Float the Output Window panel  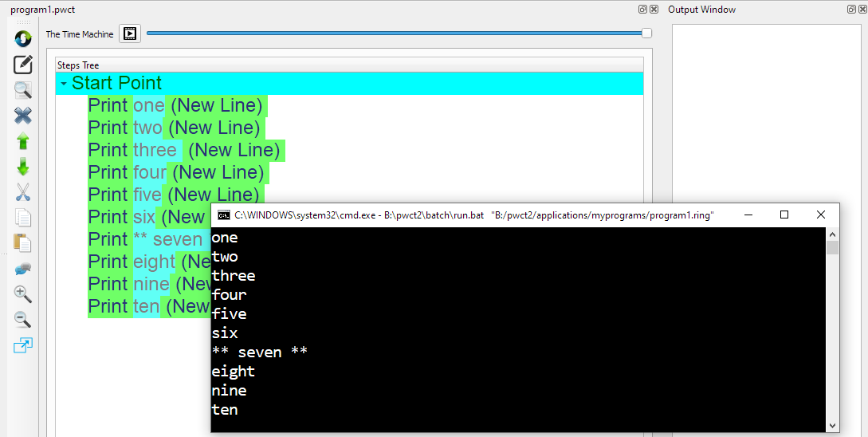[851, 10]
